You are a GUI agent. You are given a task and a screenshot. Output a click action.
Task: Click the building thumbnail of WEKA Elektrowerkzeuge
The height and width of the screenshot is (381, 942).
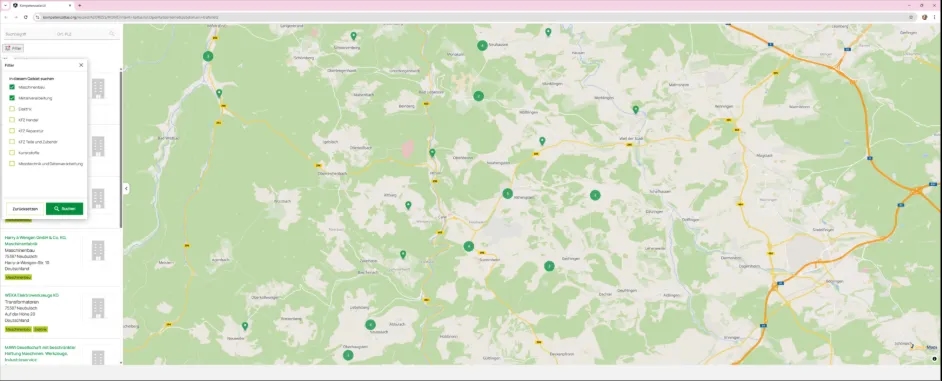[x=98, y=308]
